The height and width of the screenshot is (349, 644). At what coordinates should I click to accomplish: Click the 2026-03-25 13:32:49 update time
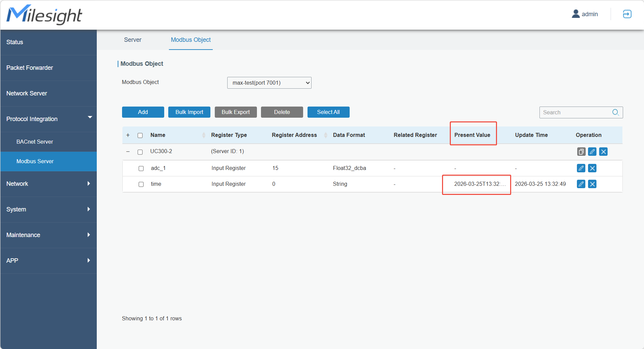pyautogui.click(x=540, y=184)
